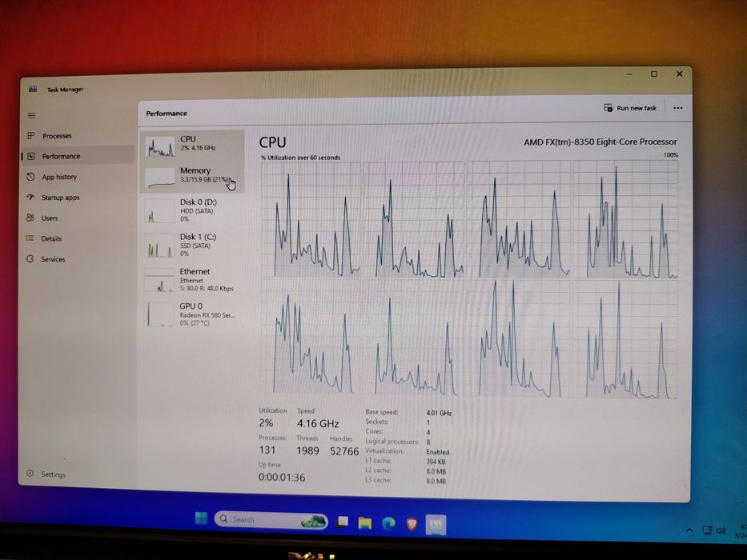The width and height of the screenshot is (747, 560).
Task: Open the Users people icon
Action: click(30, 218)
